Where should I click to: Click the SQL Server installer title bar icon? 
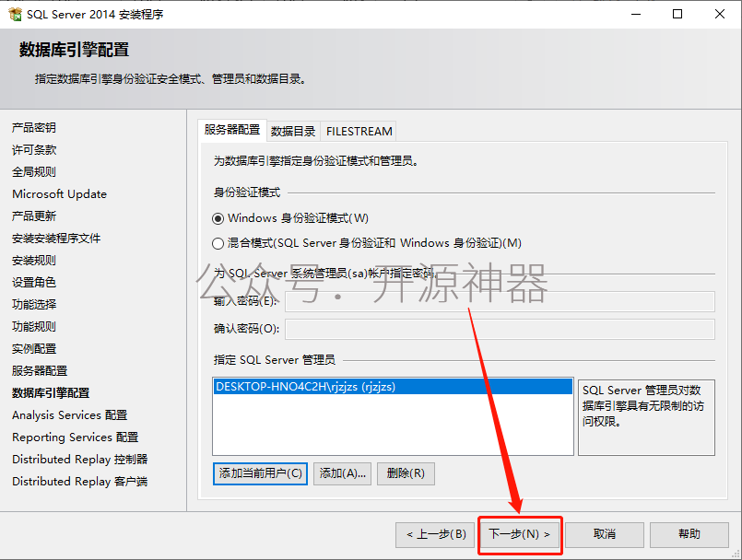pyautogui.click(x=15, y=14)
